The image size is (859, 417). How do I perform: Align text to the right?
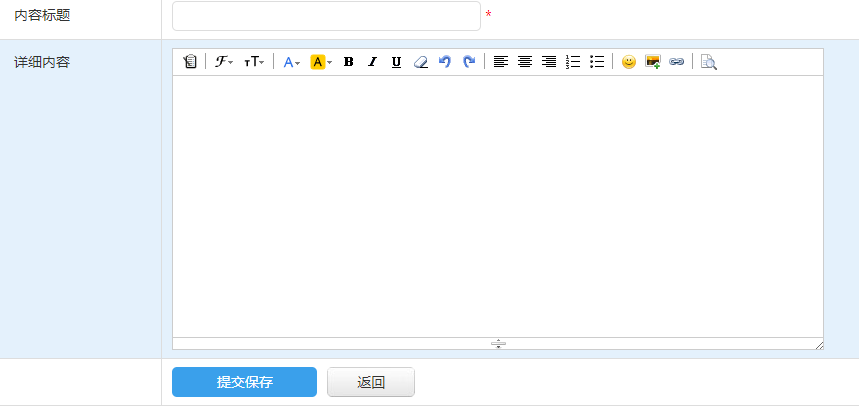pyautogui.click(x=549, y=62)
